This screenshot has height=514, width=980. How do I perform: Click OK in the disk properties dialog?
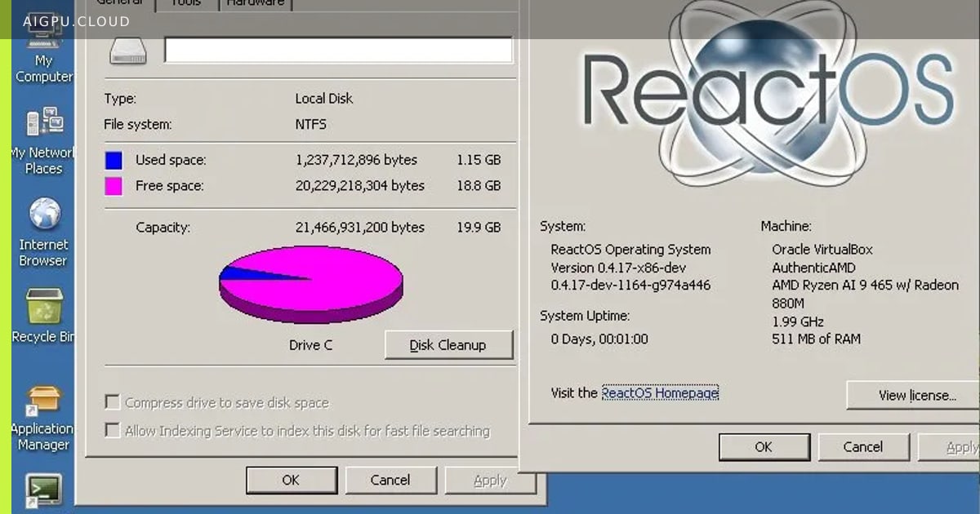(291, 481)
